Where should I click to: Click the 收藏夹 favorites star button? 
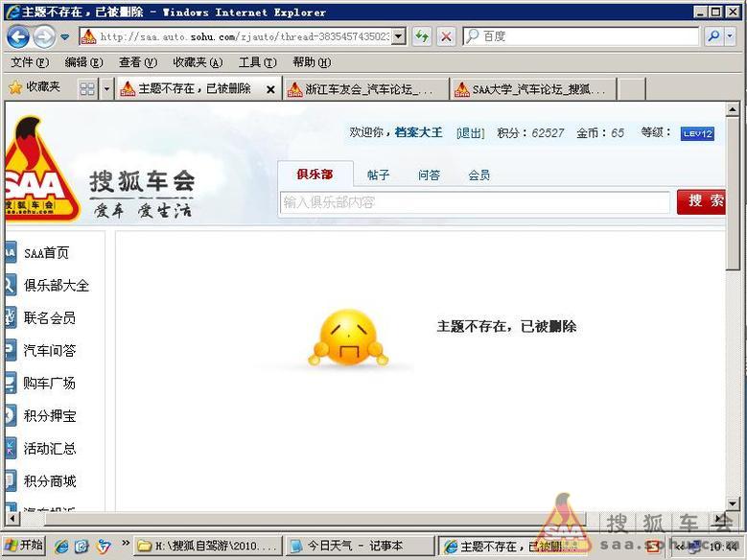coord(35,87)
